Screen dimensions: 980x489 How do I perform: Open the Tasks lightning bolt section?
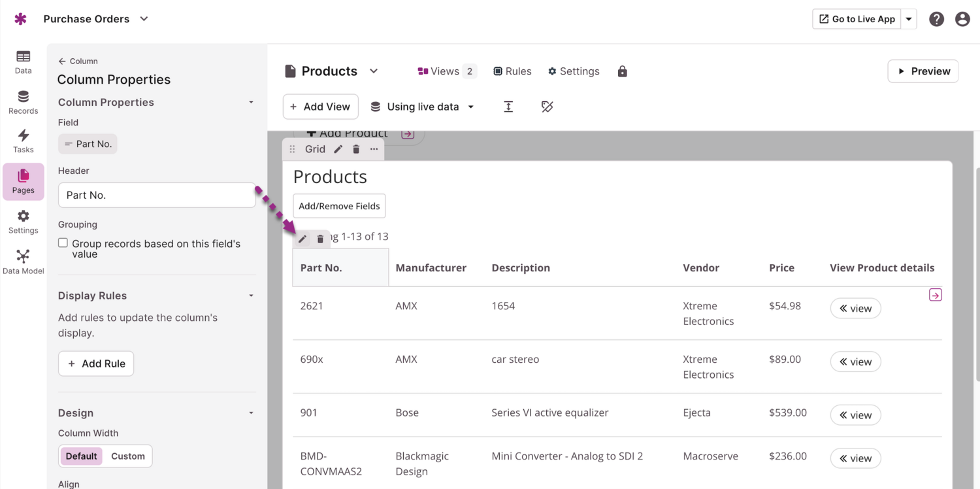23,141
